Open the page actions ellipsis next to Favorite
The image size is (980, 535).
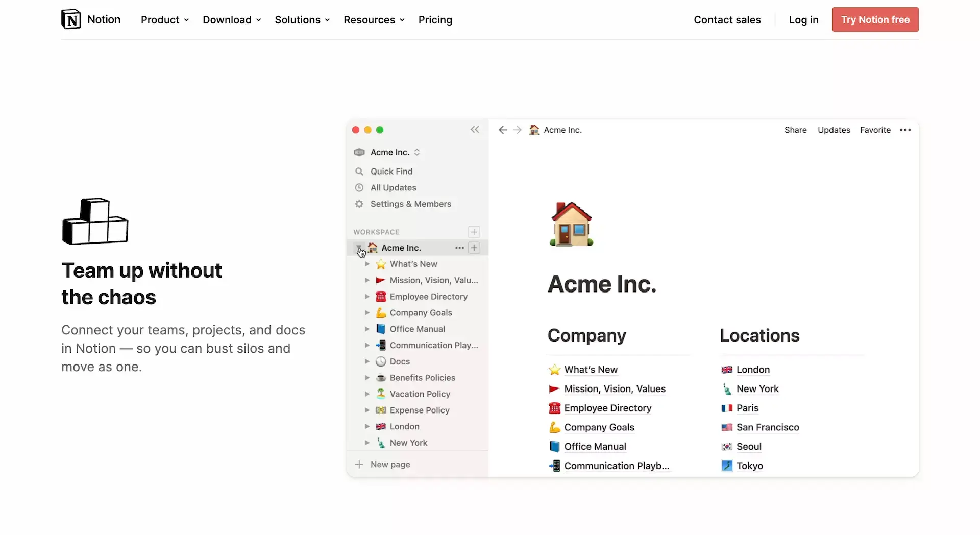(905, 130)
